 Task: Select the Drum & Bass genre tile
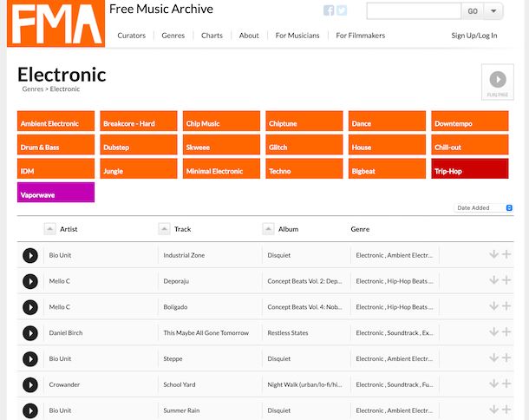point(56,145)
